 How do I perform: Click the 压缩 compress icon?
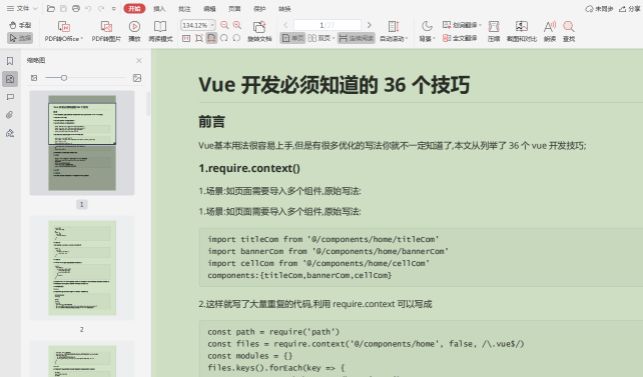(494, 27)
